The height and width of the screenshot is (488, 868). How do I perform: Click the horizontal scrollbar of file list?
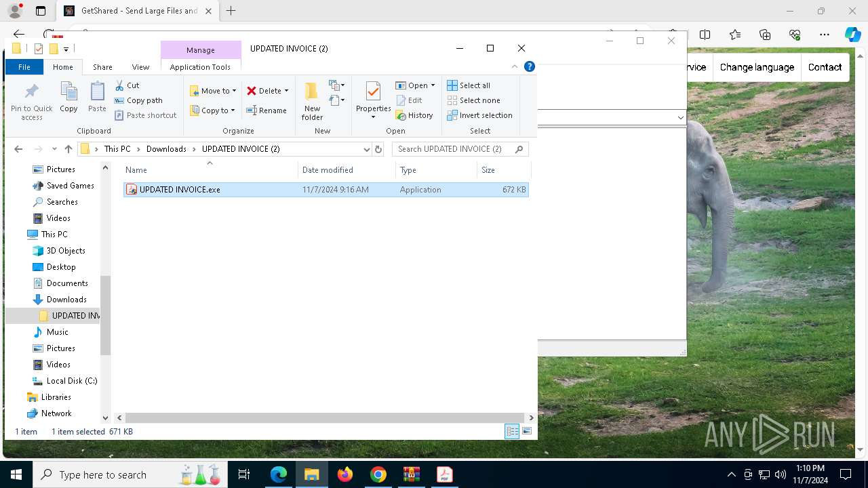point(325,418)
